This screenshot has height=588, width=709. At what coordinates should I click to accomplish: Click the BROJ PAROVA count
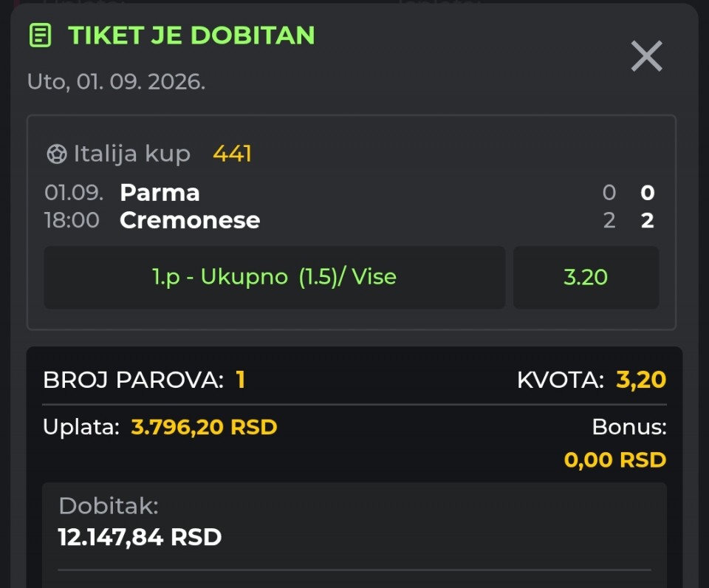click(x=240, y=380)
